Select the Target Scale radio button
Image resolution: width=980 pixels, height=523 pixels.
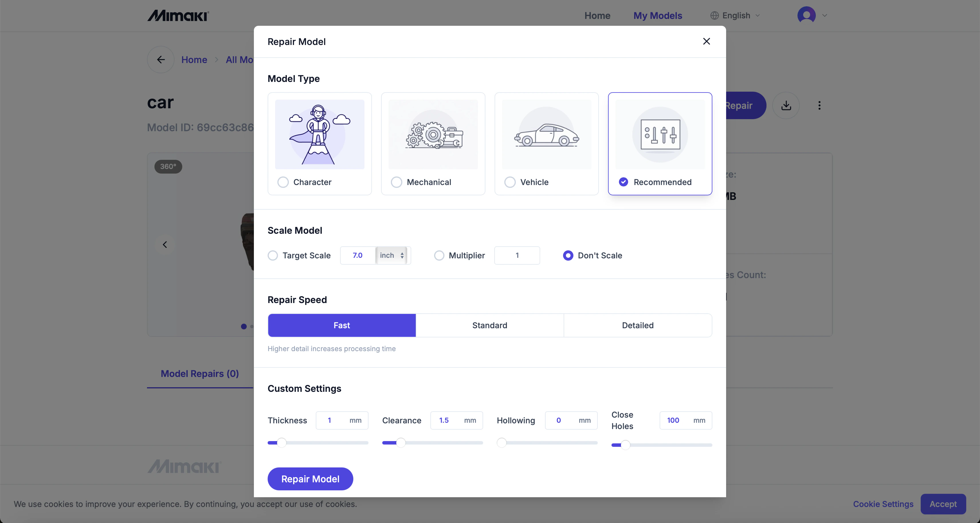tap(273, 255)
